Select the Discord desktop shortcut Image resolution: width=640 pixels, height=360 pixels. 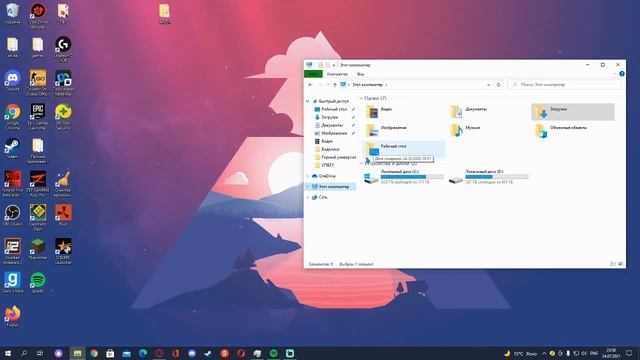pos(12,80)
